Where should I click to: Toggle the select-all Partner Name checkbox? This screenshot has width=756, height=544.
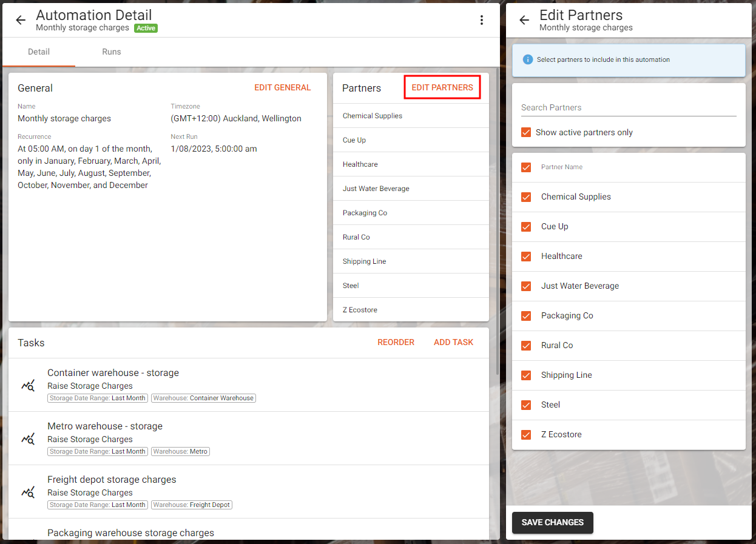click(526, 167)
